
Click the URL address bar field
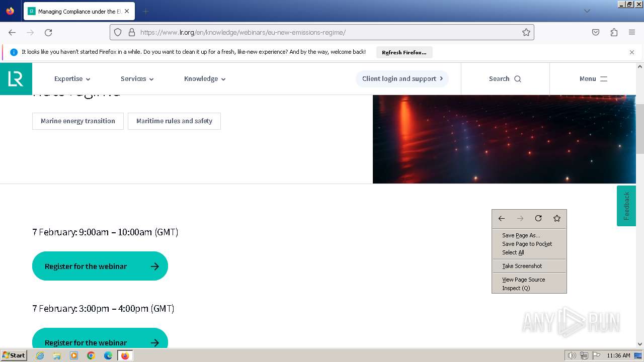322,32
